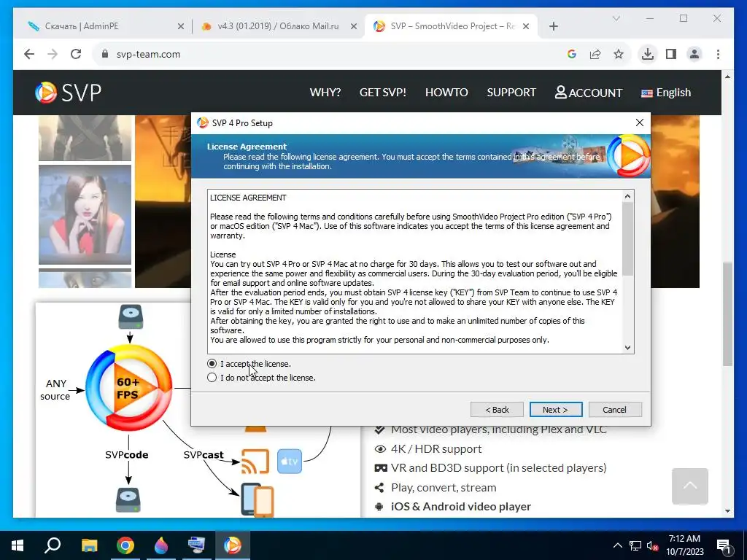Click the SVP logo on website
747x560 pixels.
68,93
